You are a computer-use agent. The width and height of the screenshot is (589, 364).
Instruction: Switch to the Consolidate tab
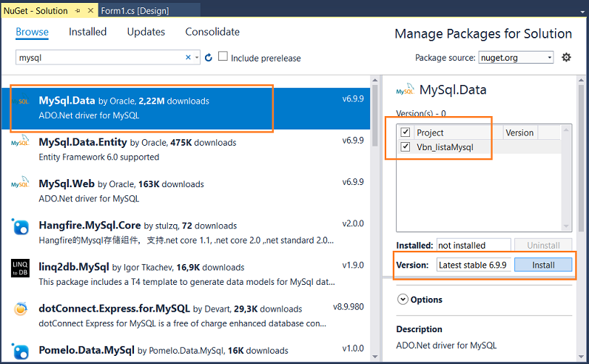coord(212,32)
